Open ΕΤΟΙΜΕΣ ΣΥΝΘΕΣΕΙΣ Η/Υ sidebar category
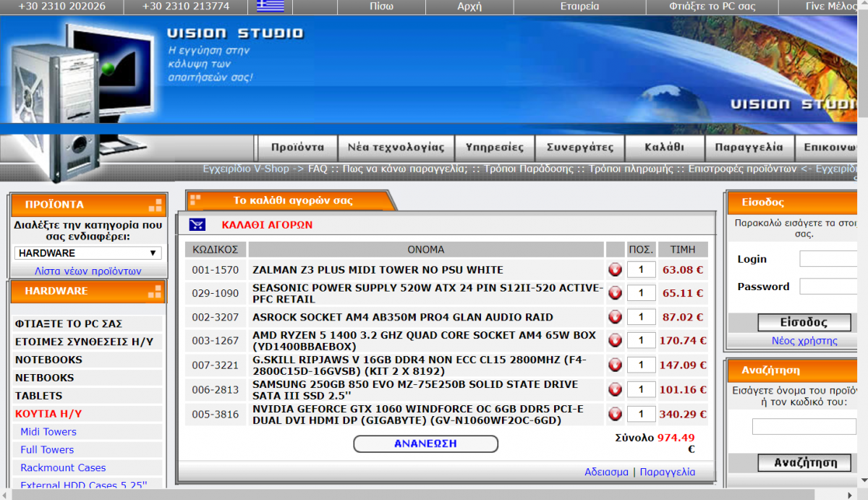 [x=84, y=342]
